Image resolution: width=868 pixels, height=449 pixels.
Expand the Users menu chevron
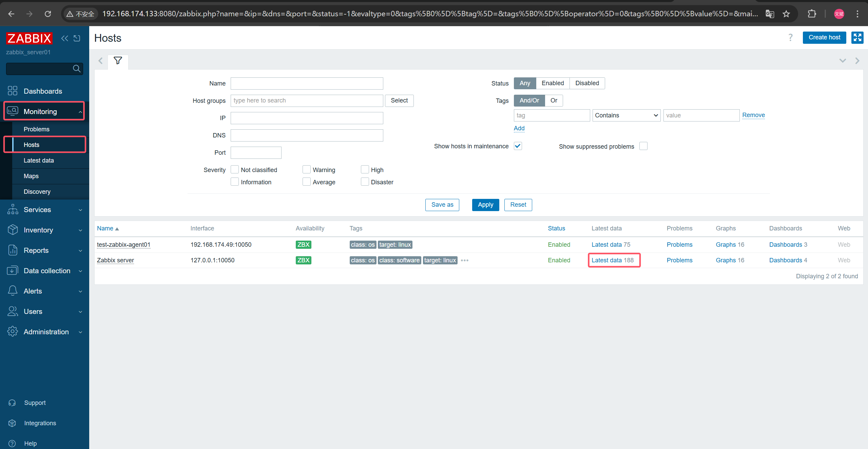(80, 312)
